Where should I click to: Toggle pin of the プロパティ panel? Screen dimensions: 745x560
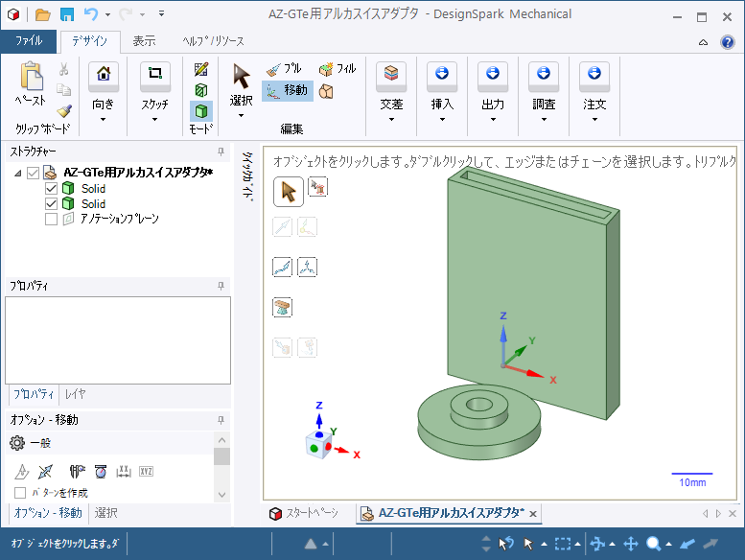(221, 286)
